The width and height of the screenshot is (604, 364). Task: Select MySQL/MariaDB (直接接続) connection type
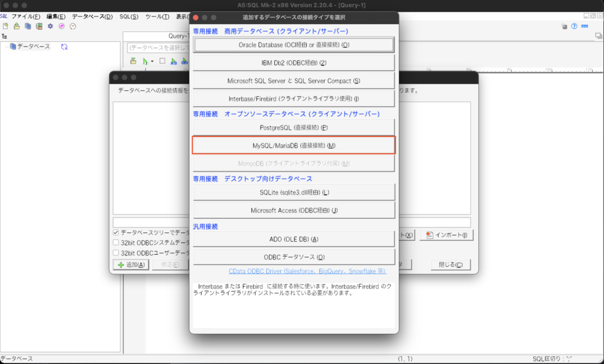pos(293,145)
